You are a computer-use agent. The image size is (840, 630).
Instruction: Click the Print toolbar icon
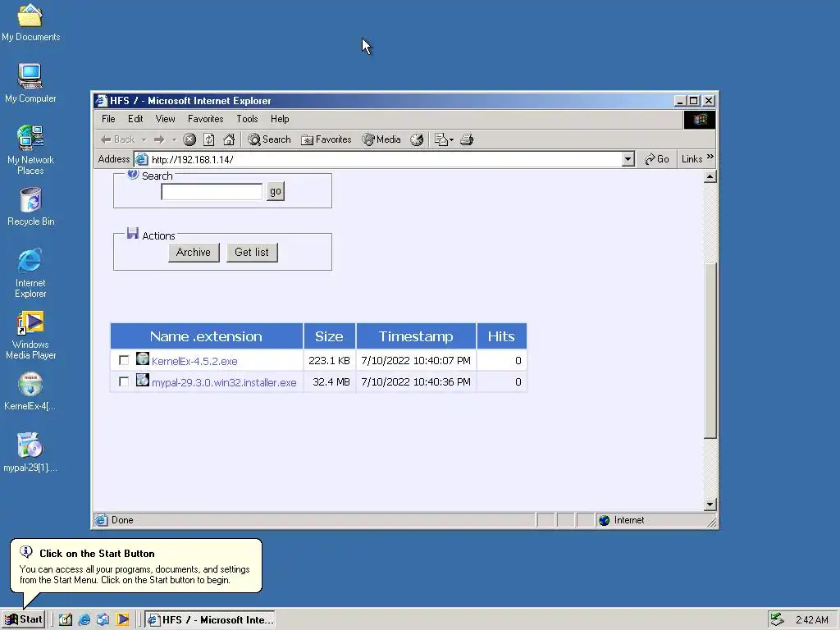[x=467, y=139]
